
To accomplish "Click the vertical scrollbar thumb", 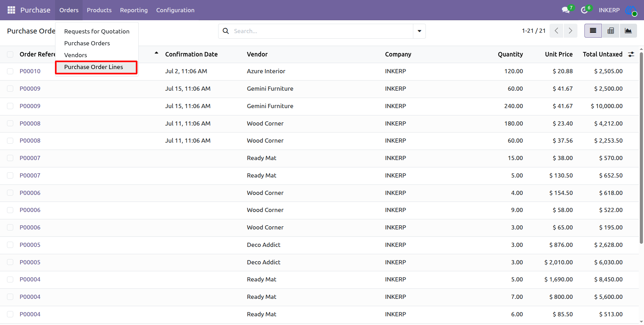I will coord(641,148).
